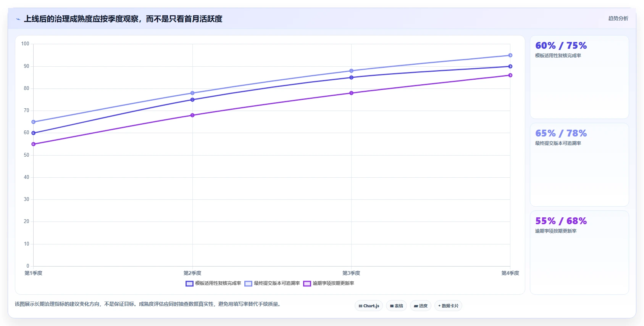Click the 第3季度 point at value 85
Image resolution: width=644 pixels, height=326 pixels.
coord(352,77)
